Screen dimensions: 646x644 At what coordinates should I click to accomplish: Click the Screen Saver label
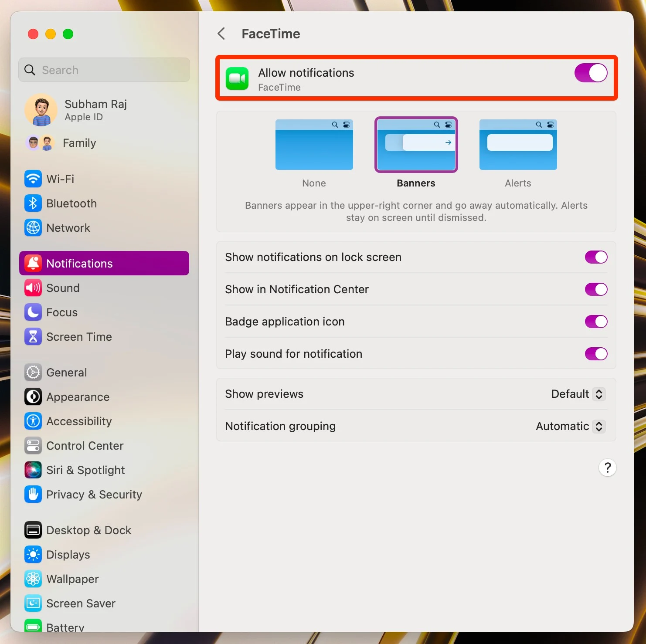(x=81, y=603)
